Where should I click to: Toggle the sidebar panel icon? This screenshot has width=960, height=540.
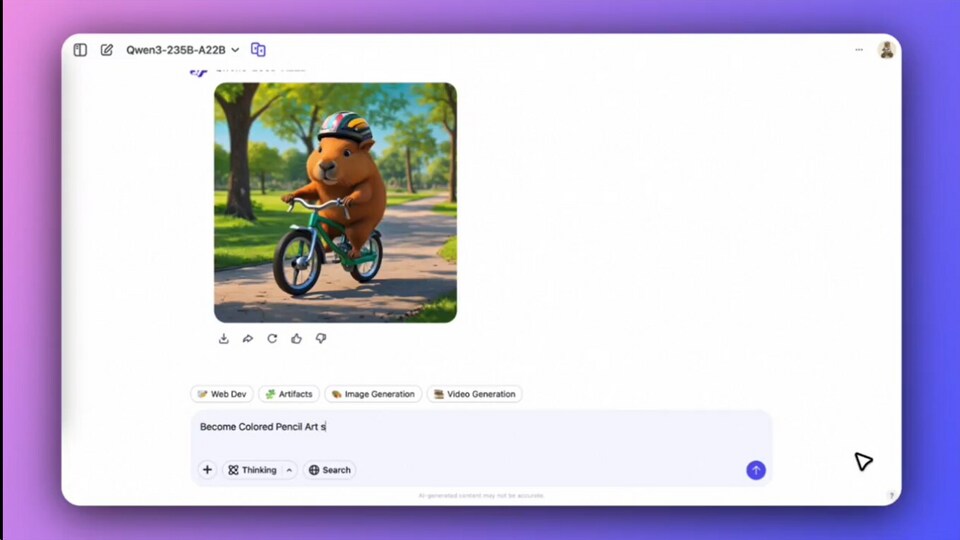tap(80, 50)
